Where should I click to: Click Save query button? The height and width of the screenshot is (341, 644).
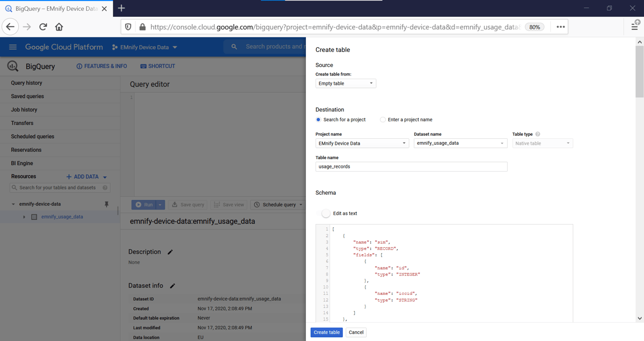(188, 205)
